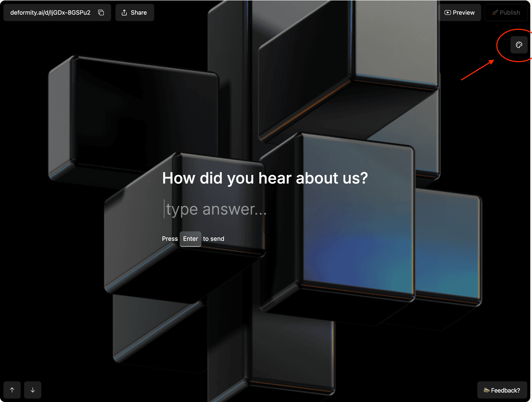Publish the form
Screen dimensions: 532x402
pos(506,12)
